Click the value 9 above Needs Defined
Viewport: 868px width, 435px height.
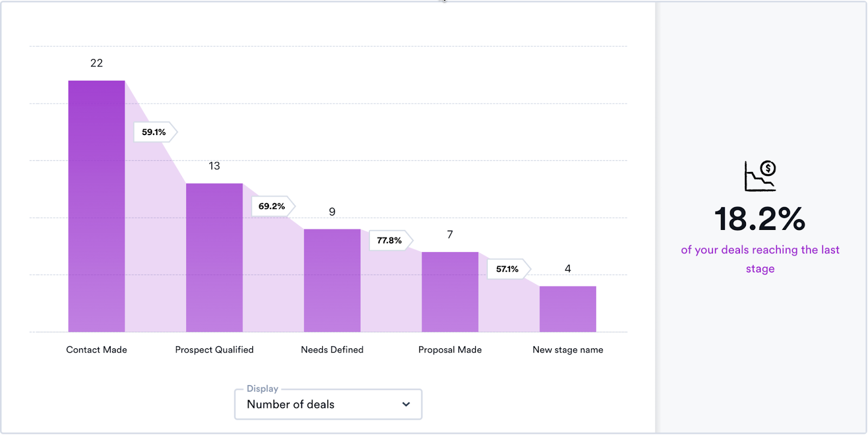332,212
